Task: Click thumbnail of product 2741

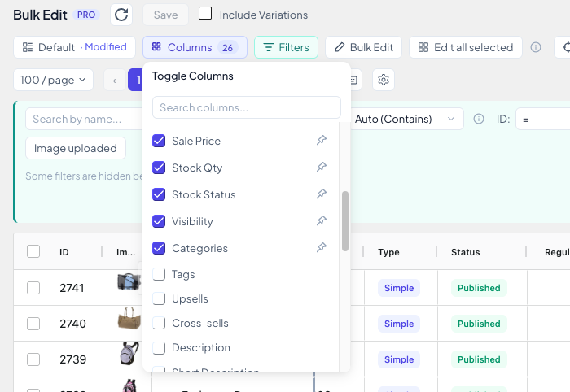Action: pos(129,281)
